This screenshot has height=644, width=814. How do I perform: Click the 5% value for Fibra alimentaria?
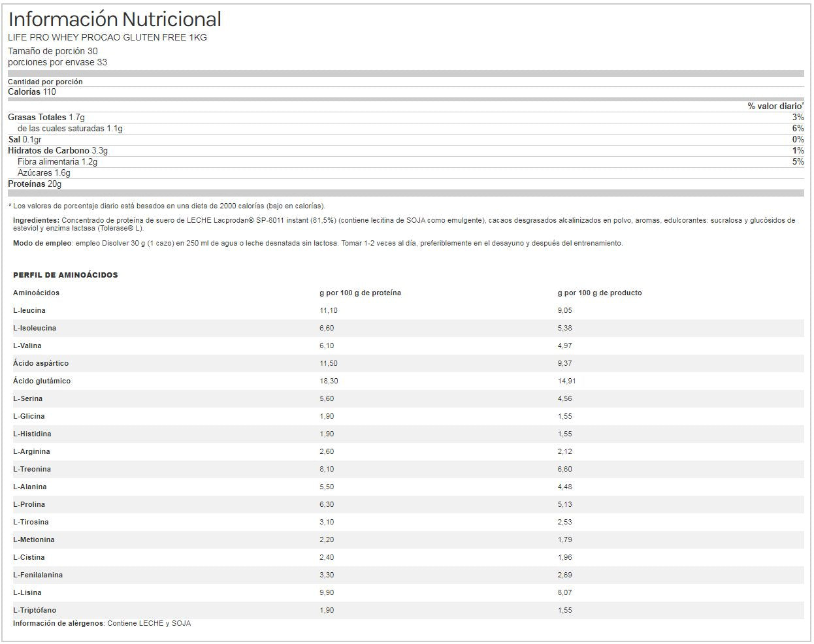coord(798,162)
